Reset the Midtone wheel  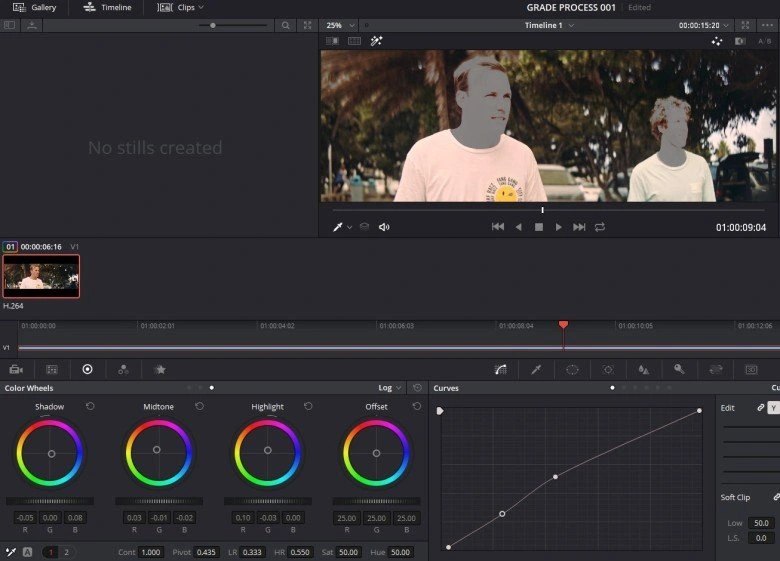(199, 406)
